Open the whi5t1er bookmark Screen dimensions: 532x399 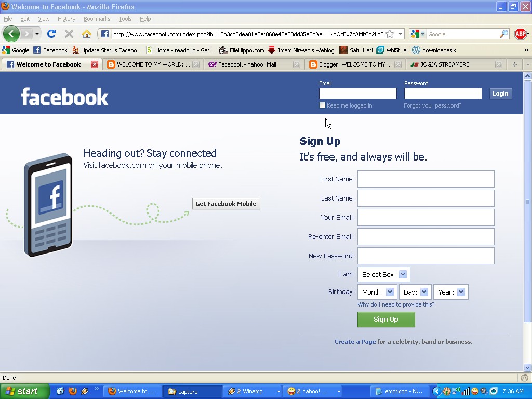393,50
